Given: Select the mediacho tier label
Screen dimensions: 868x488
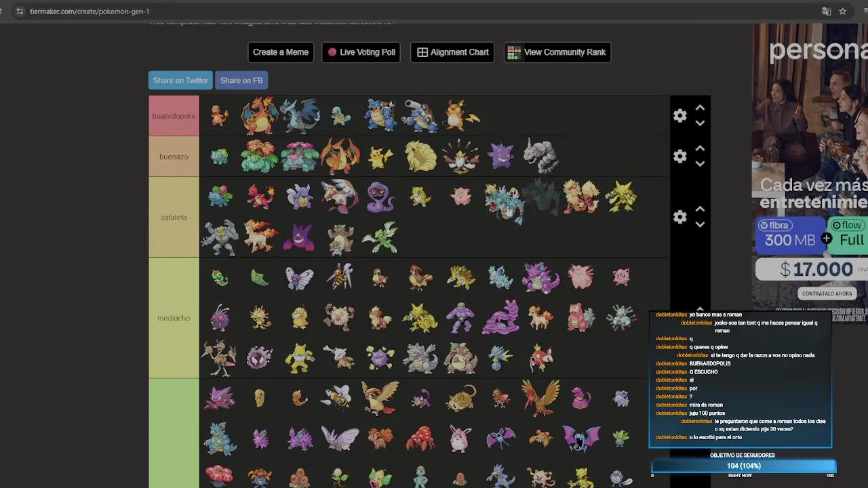Looking at the screenshot, I should tap(174, 318).
